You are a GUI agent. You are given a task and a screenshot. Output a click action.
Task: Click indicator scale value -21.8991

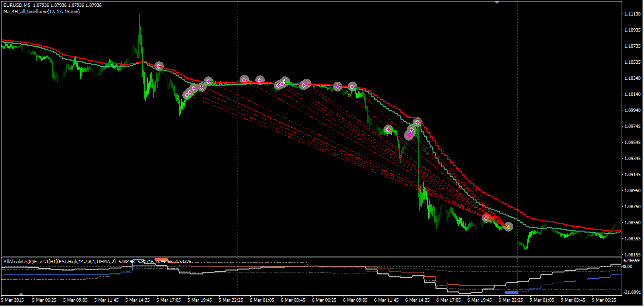(x=631, y=292)
